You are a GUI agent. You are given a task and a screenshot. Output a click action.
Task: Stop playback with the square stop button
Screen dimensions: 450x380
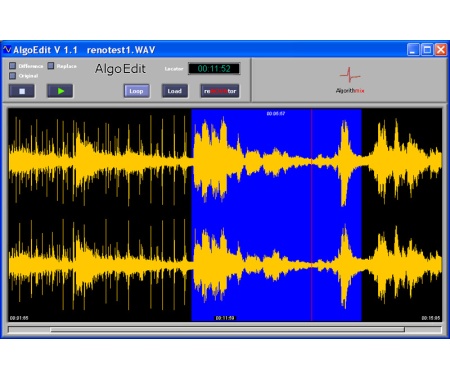tap(22, 91)
